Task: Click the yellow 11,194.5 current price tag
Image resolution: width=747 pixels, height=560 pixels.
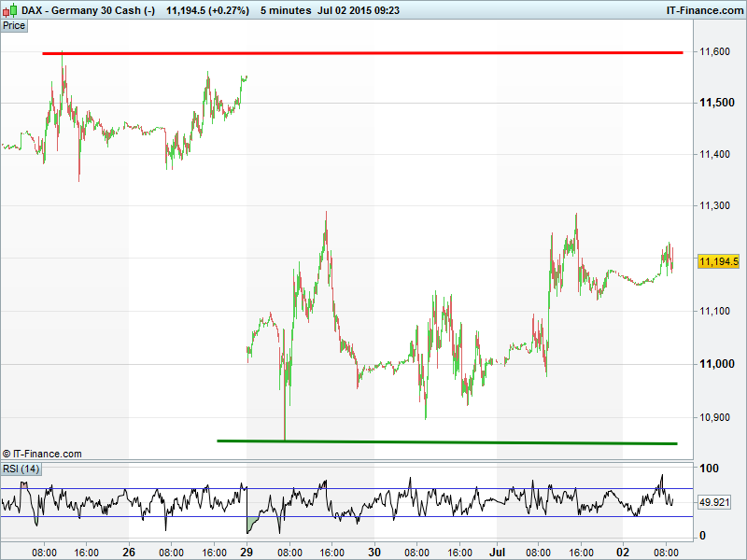Action: (x=718, y=262)
